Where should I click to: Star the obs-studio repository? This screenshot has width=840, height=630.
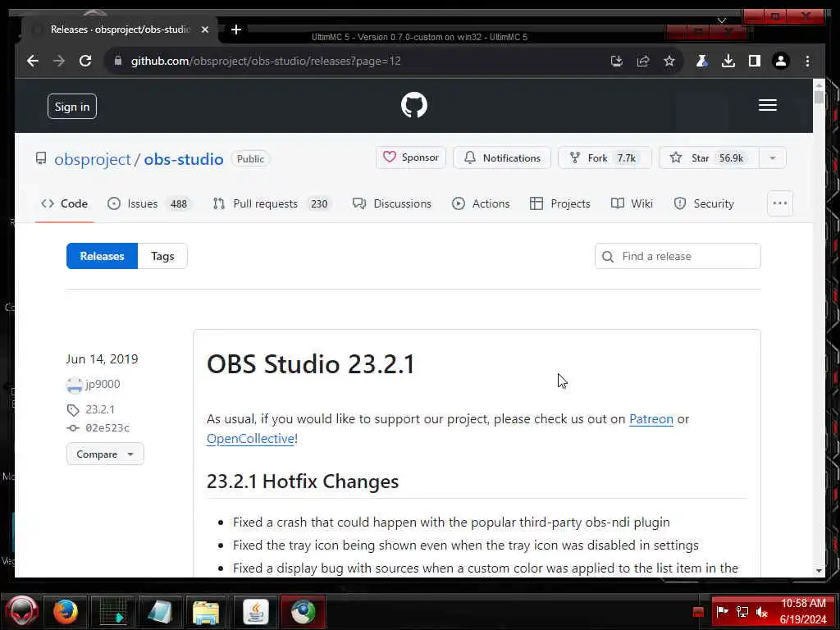pos(708,157)
